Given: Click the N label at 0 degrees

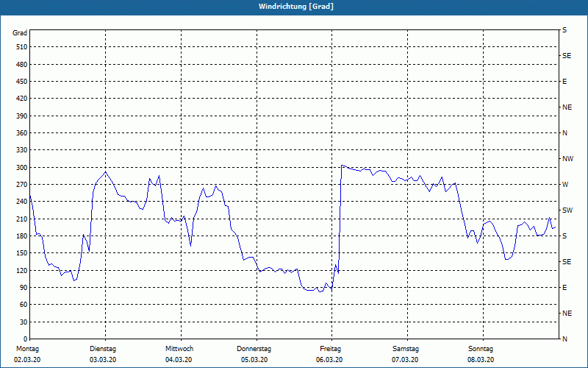Looking at the screenshot, I should tap(564, 339).
